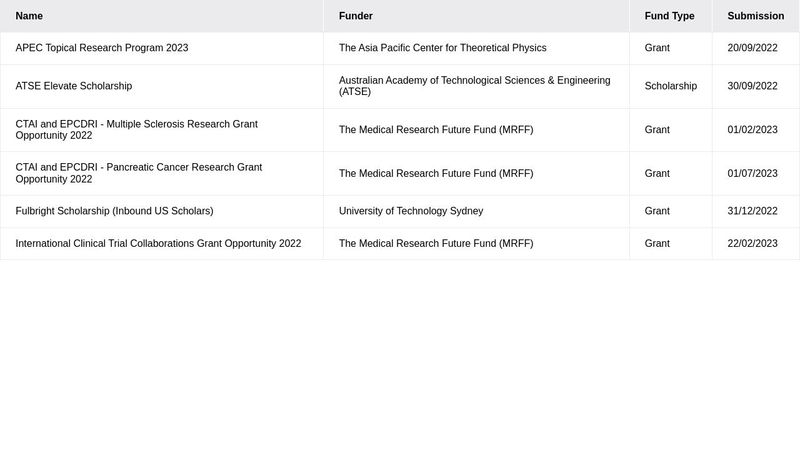Click submission date 31/12/2022
Image resolution: width=800 pixels, height=450 pixels.
coord(752,211)
